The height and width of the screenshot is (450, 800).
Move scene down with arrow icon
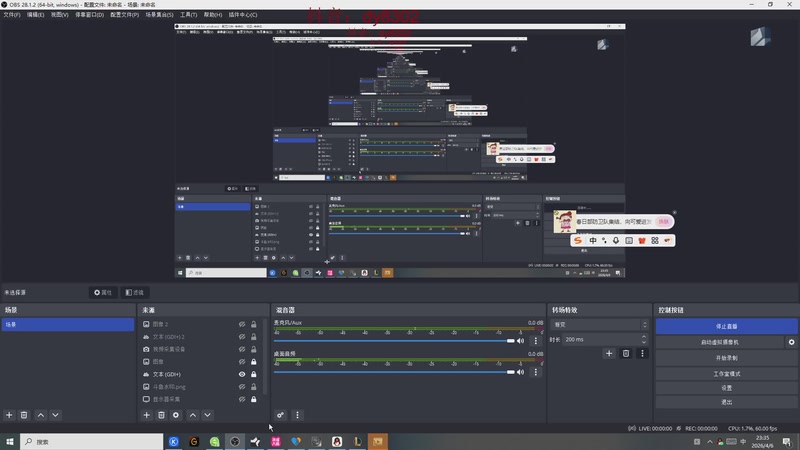tap(56, 415)
